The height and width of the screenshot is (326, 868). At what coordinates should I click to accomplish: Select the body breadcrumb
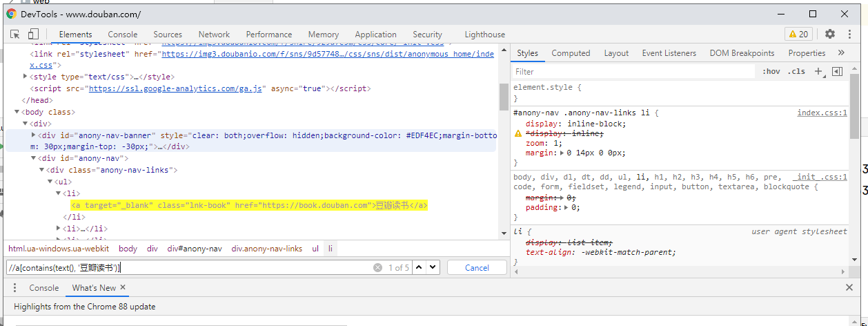[128, 248]
